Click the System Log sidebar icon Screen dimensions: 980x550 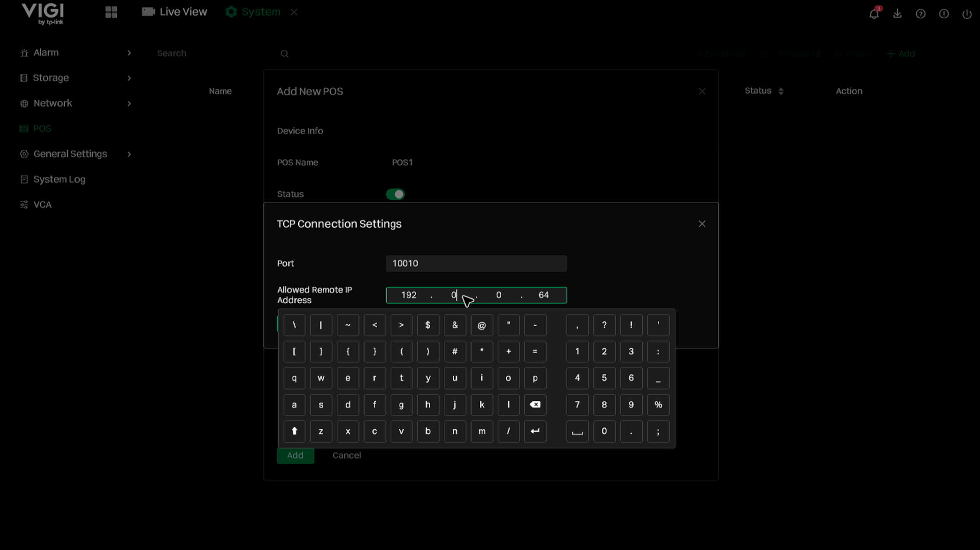point(24,179)
